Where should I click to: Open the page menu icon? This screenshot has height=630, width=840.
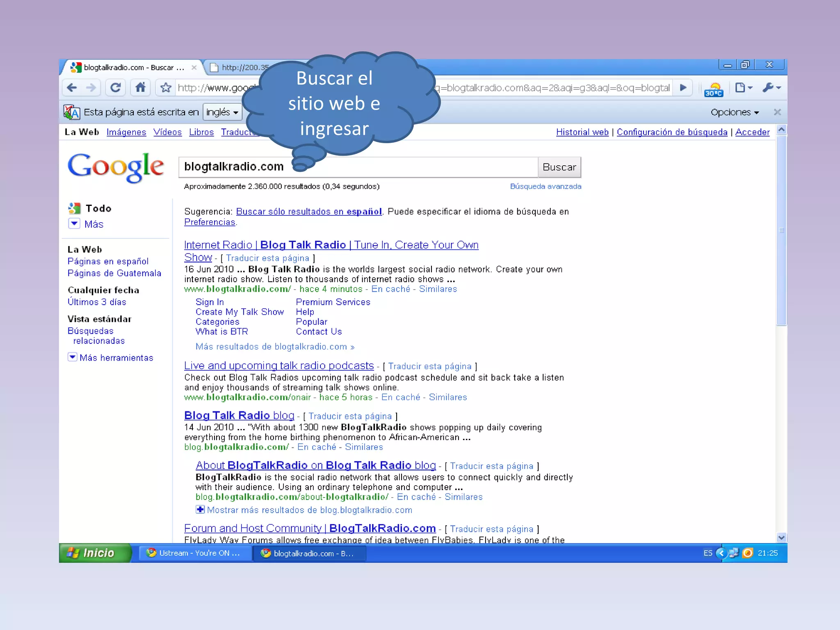click(x=743, y=88)
